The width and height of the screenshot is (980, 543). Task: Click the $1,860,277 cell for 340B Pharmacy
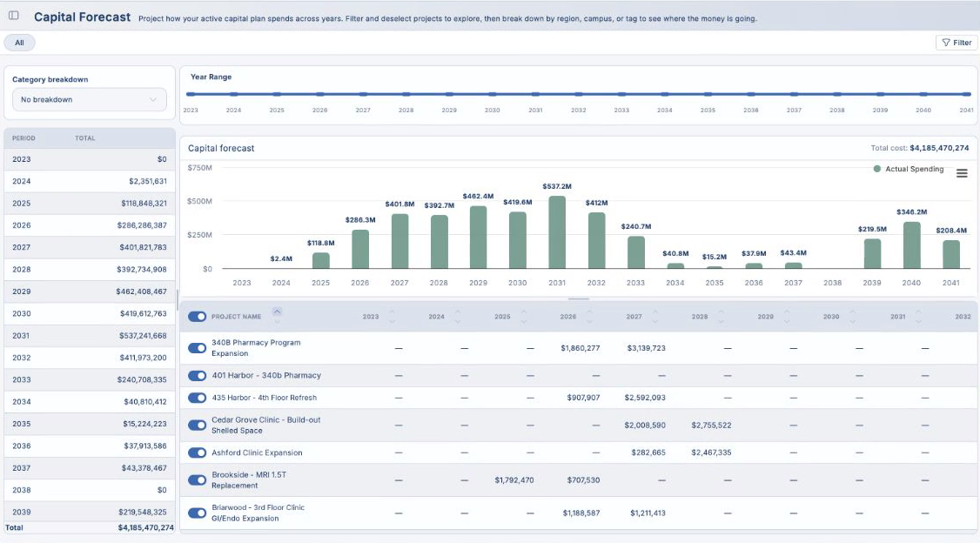(580, 348)
